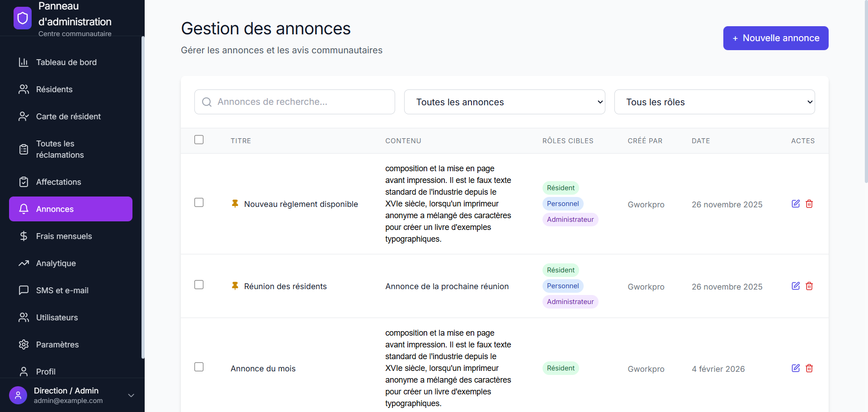Click the Analytique trend-line icon
Image resolution: width=868 pixels, height=412 pixels.
coord(24,263)
